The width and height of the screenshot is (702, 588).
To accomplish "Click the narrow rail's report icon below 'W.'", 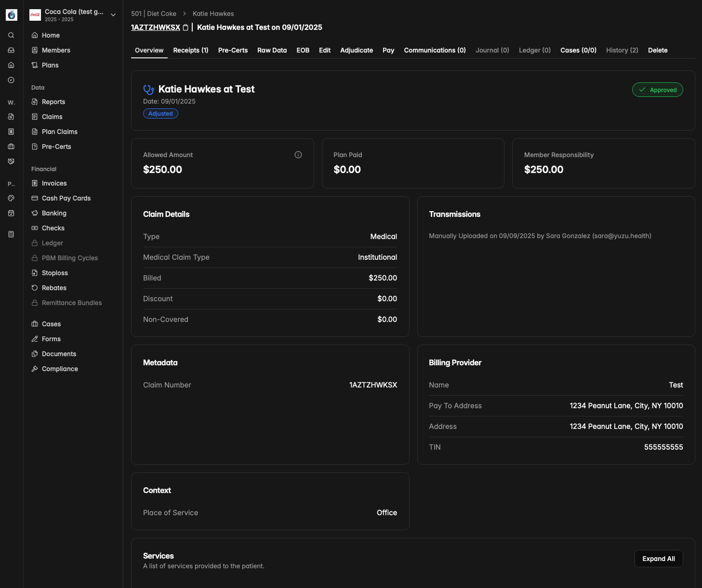I will [x=11, y=117].
